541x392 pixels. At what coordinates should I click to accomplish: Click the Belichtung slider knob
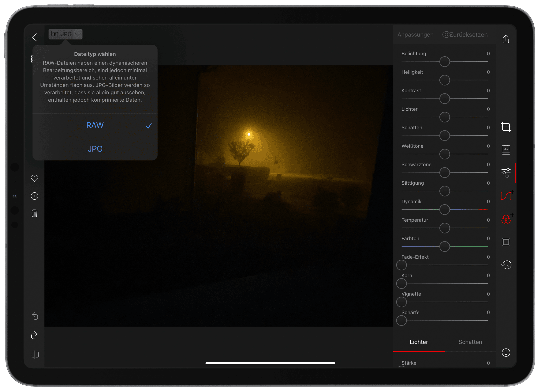(445, 62)
